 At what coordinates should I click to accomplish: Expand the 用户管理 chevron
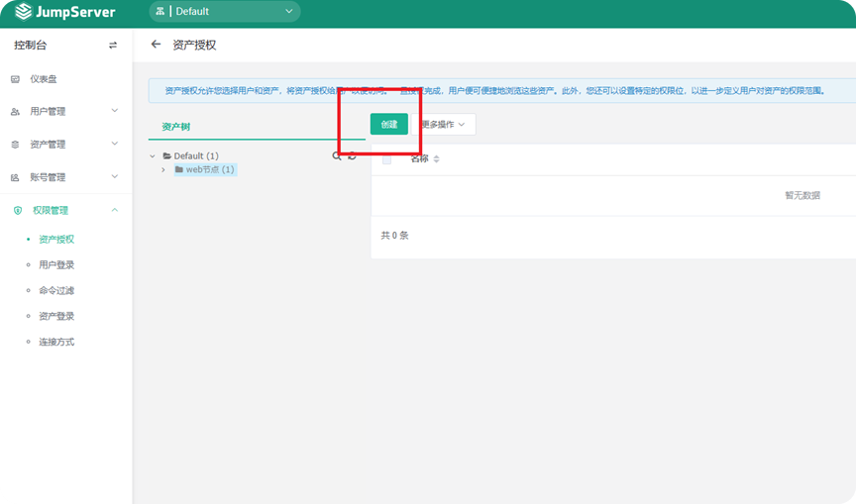[115, 111]
